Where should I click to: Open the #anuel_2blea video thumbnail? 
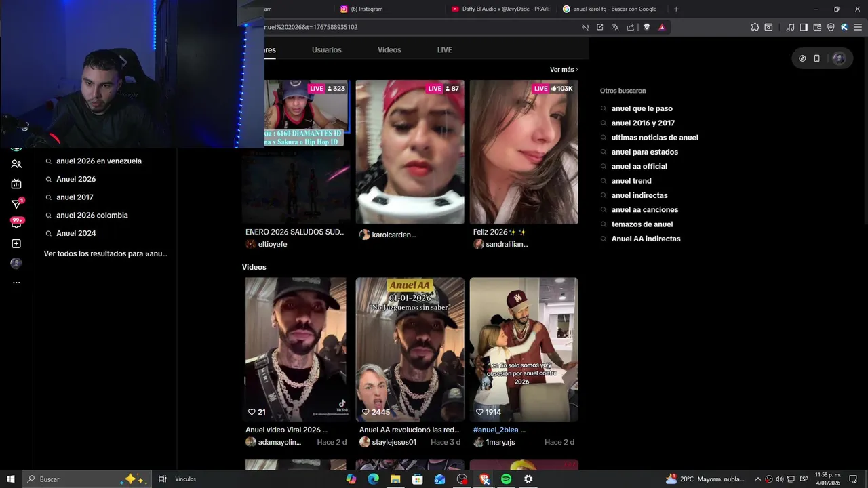[x=524, y=350]
